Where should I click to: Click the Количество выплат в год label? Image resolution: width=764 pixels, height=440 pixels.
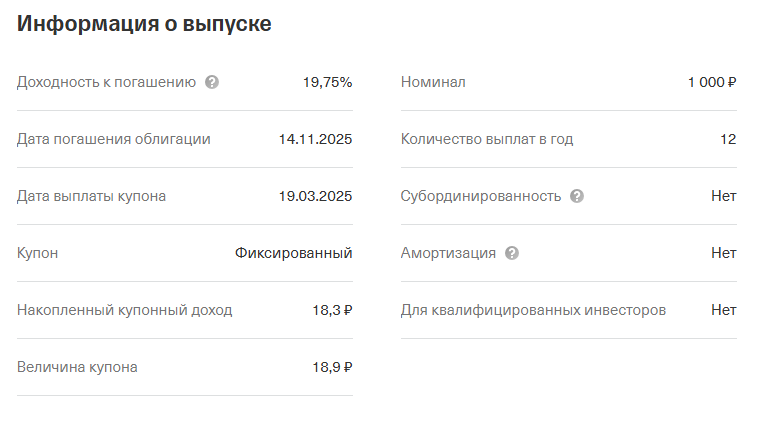(x=487, y=139)
